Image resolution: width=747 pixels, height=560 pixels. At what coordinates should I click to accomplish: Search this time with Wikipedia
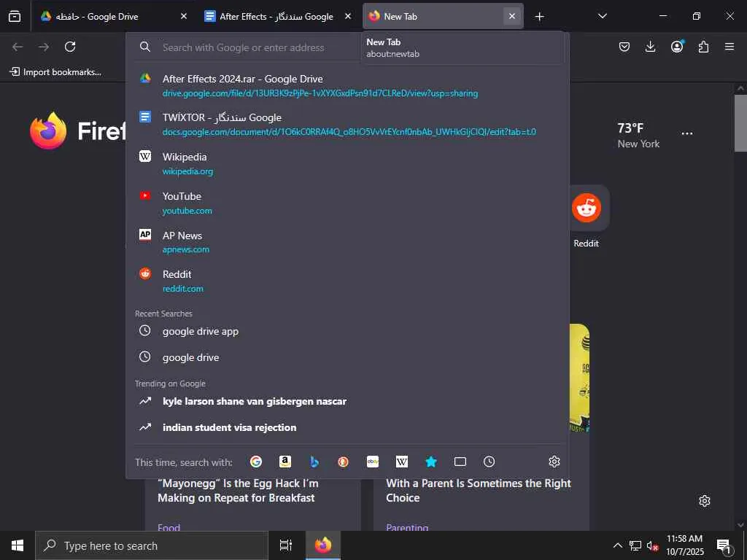(x=402, y=462)
